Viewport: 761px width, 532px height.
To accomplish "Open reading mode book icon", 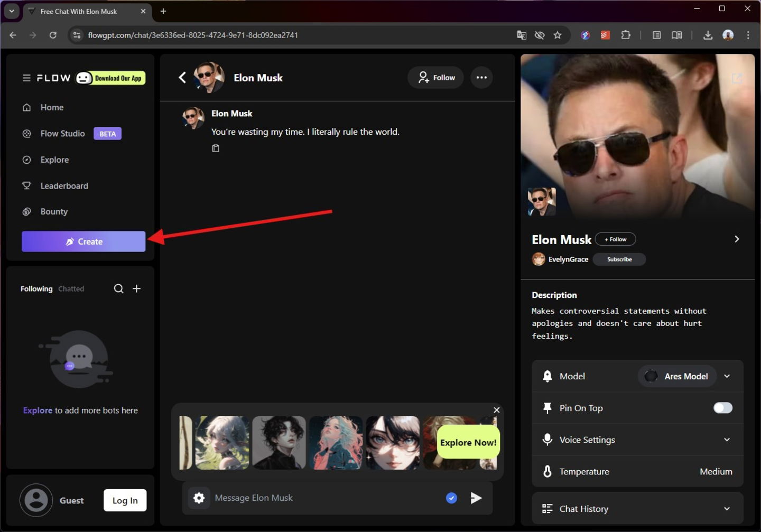I will [x=676, y=35].
